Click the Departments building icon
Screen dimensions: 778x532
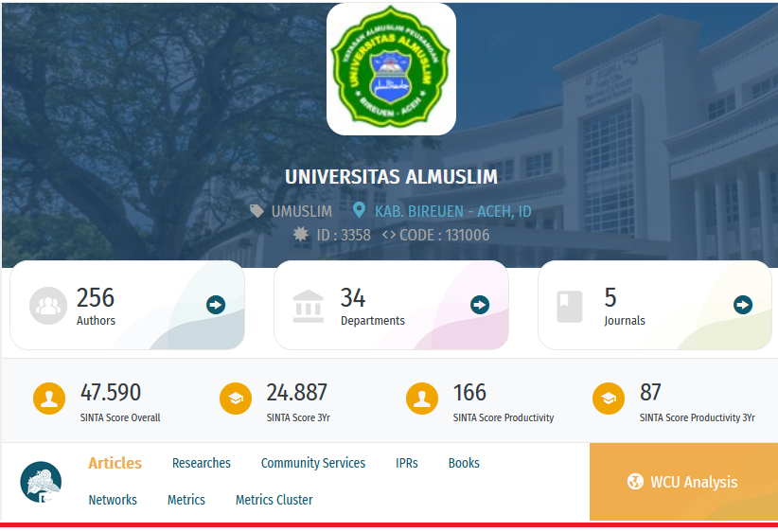coord(309,306)
